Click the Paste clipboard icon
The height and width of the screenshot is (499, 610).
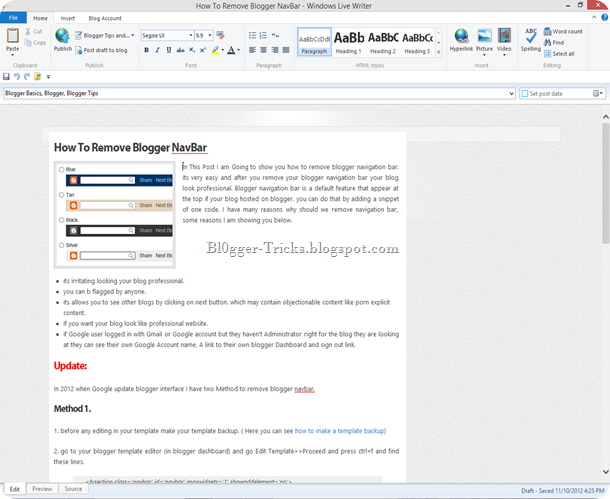[12, 36]
